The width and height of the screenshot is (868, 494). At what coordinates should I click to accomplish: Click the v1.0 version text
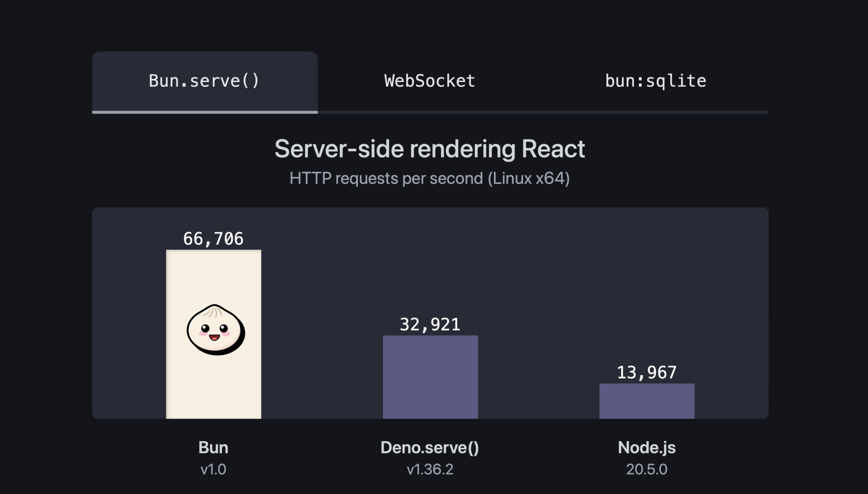tap(213, 469)
